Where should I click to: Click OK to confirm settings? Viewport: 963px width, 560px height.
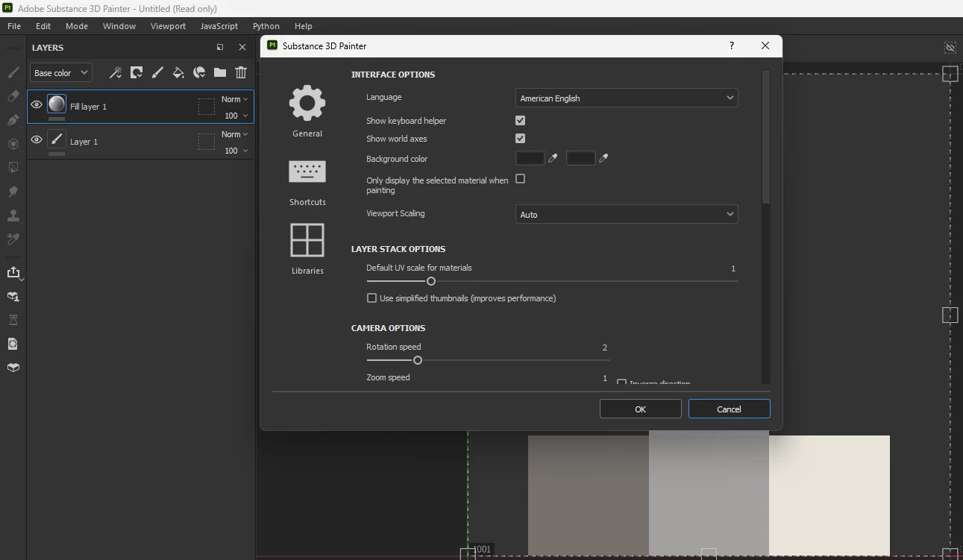coord(641,409)
